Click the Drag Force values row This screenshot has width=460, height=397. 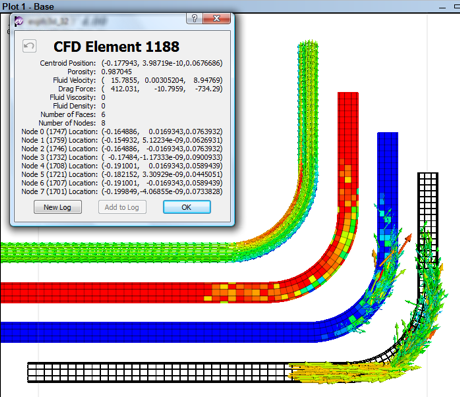tap(162, 89)
